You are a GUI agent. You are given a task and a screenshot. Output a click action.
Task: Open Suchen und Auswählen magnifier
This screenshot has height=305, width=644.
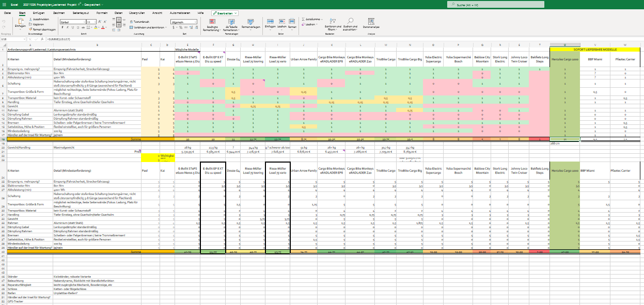(349, 25)
